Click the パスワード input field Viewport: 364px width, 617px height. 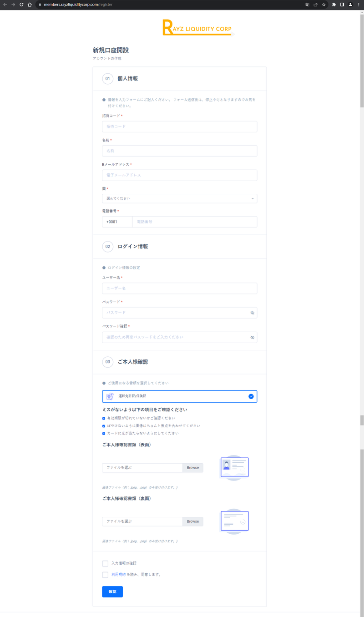point(180,313)
